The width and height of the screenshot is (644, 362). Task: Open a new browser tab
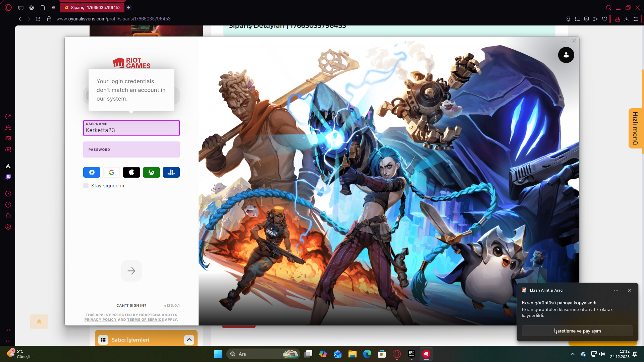pyautogui.click(x=128, y=7)
